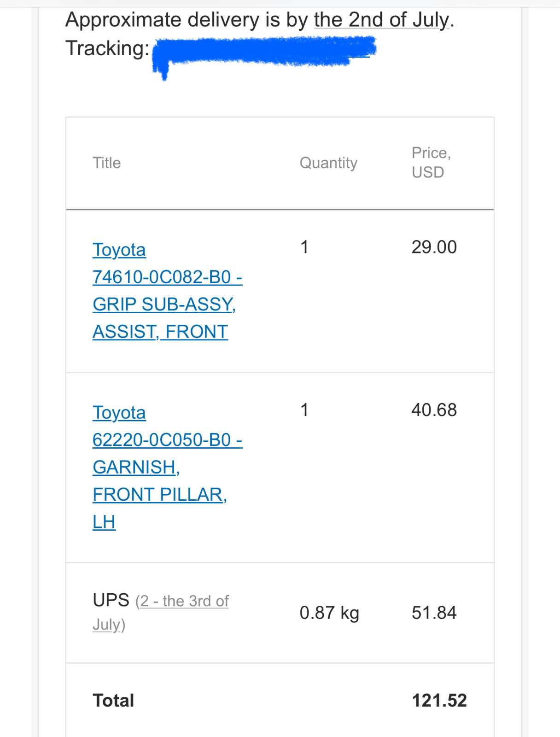
Task: Click quantity 1 in grip sub-assy row
Action: pyautogui.click(x=304, y=247)
